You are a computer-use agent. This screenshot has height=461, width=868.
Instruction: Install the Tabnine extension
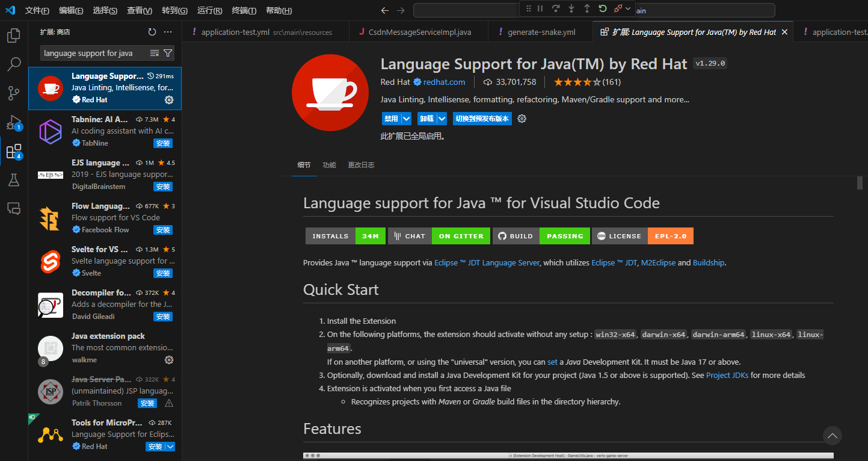point(163,143)
